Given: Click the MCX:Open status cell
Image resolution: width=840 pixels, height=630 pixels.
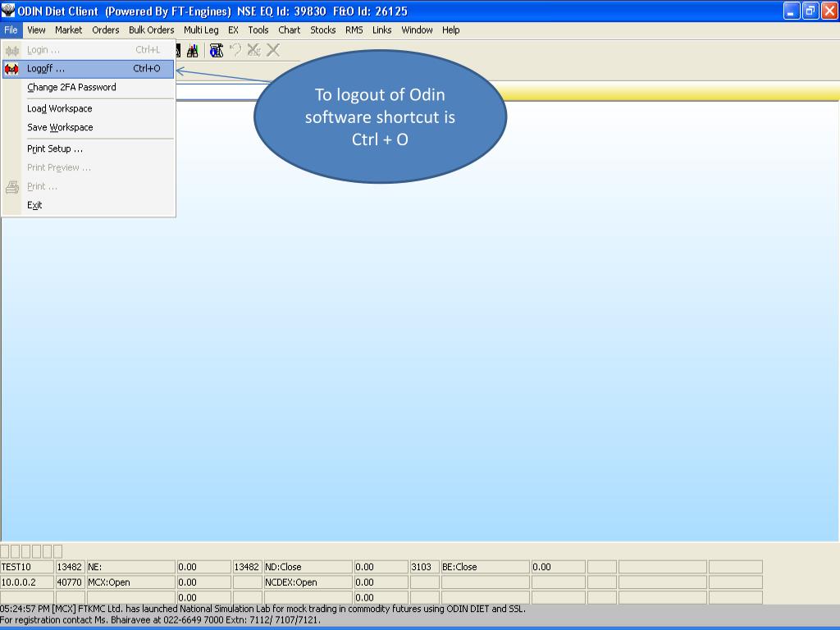Looking at the screenshot, I should 130,582.
